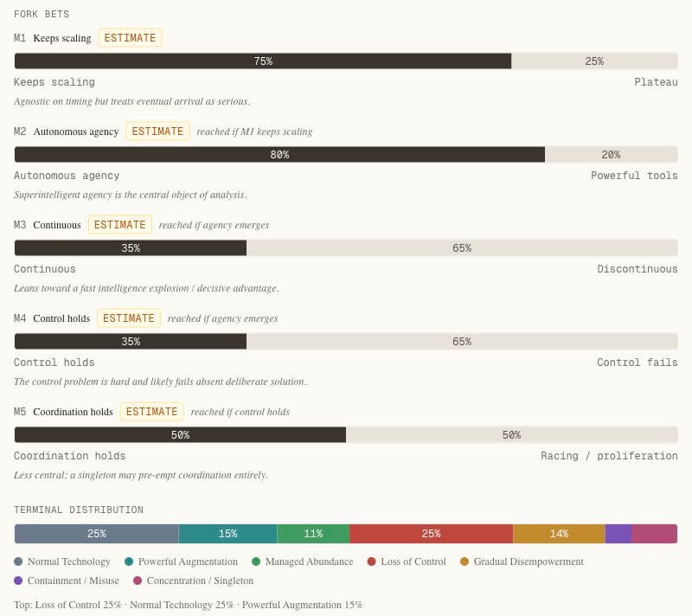Click the 'Top: Loss of Control 25%' summary line
Viewport: 692px width, 616px height.
point(188,605)
